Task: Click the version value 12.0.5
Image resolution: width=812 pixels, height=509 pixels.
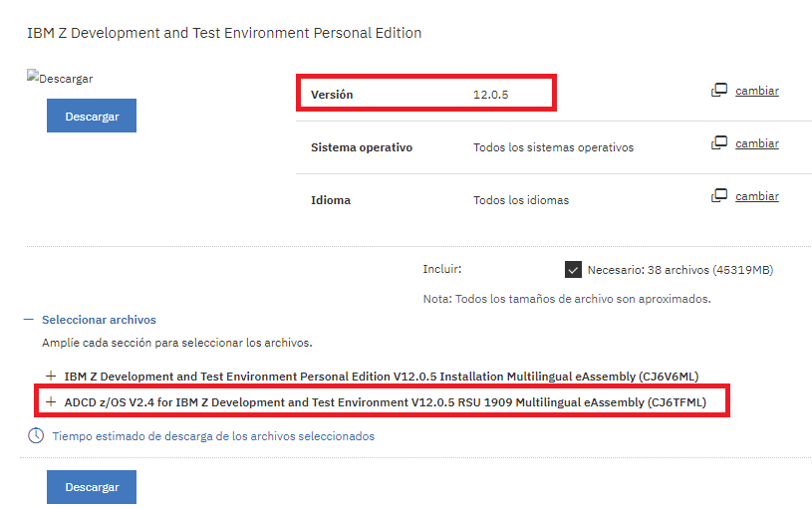Action: pyautogui.click(x=490, y=95)
